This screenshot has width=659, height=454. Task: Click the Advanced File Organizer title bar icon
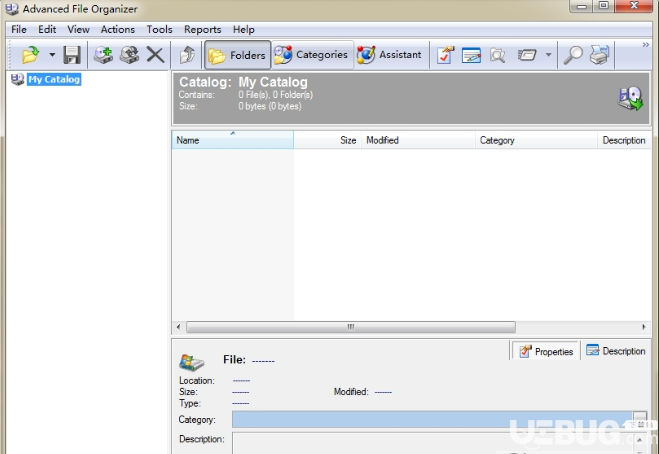(12, 9)
